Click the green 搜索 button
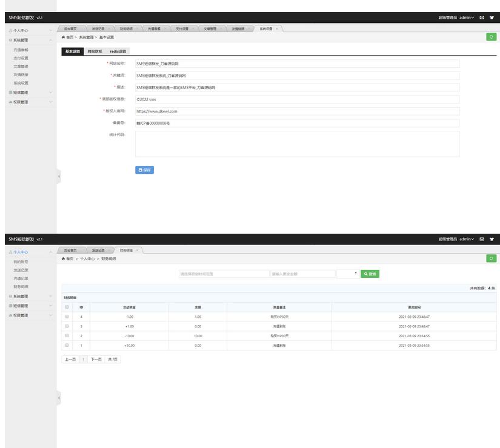Screen dimensions: 500x448 click(x=370, y=274)
